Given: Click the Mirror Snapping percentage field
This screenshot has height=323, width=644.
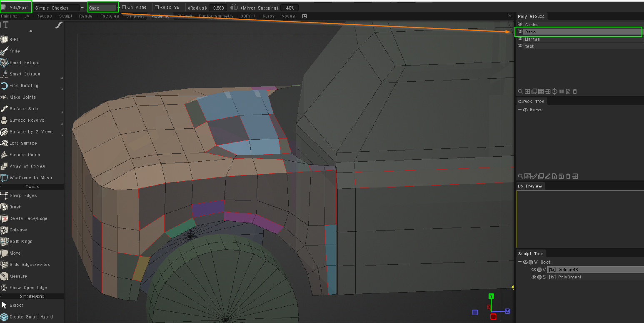Looking at the screenshot, I should pyautogui.click(x=290, y=8).
